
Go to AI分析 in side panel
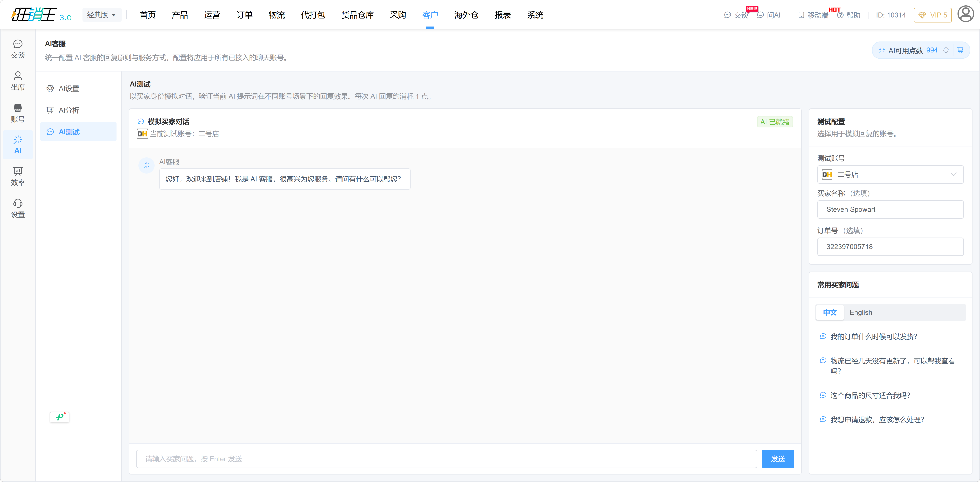tap(78, 110)
